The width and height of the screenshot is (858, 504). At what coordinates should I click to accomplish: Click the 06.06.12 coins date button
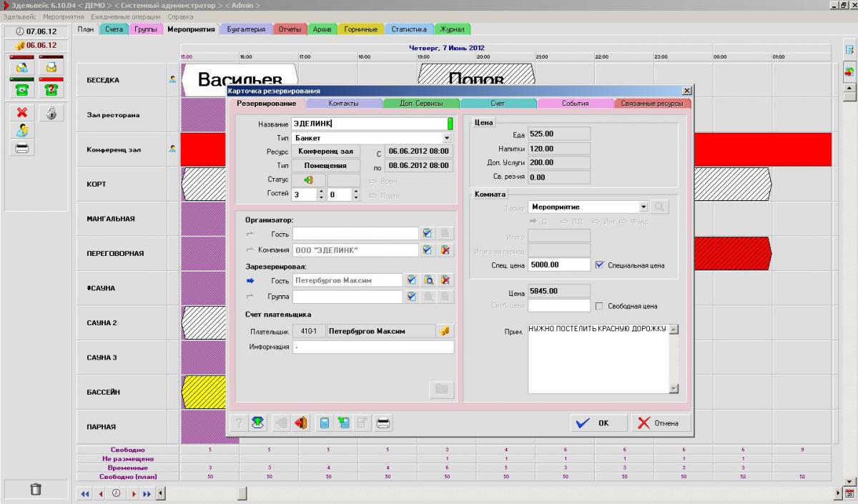[x=36, y=45]
